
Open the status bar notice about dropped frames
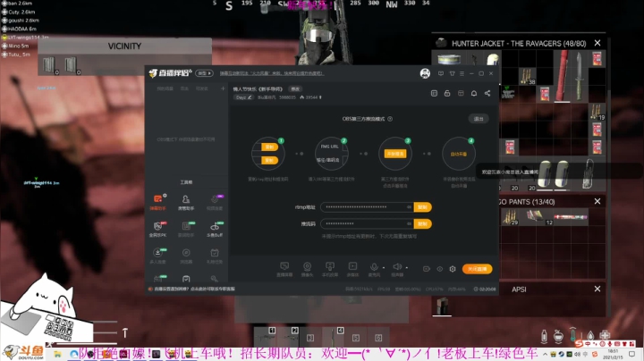tap(191, 289)
